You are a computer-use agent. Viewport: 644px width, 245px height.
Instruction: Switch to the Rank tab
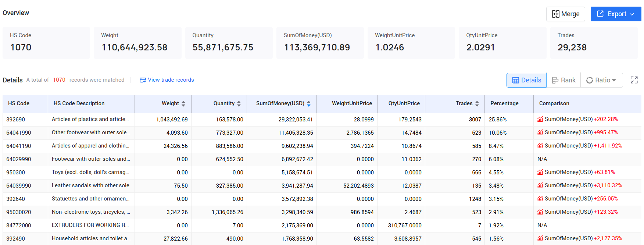pos(563,80)
